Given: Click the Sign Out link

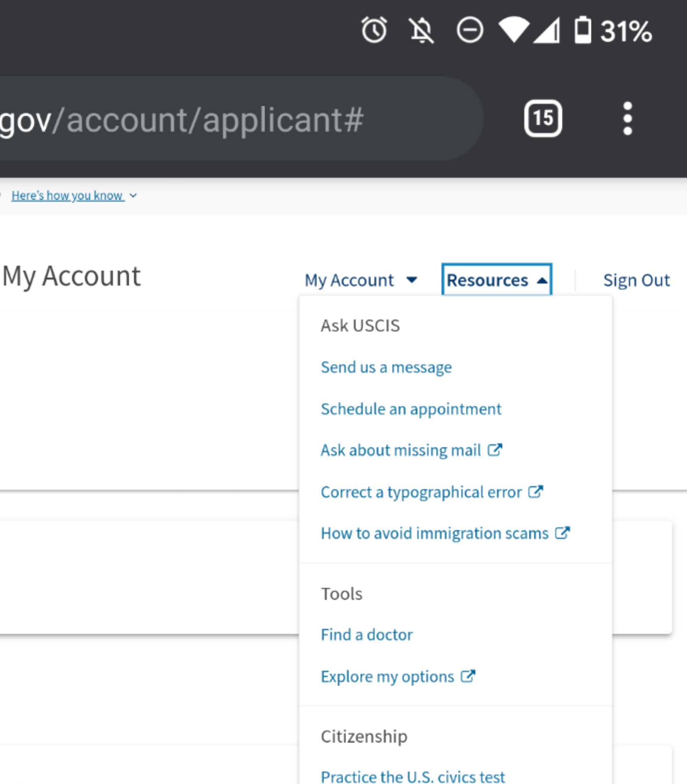Looking at the screenshot, I should (637, 280).
